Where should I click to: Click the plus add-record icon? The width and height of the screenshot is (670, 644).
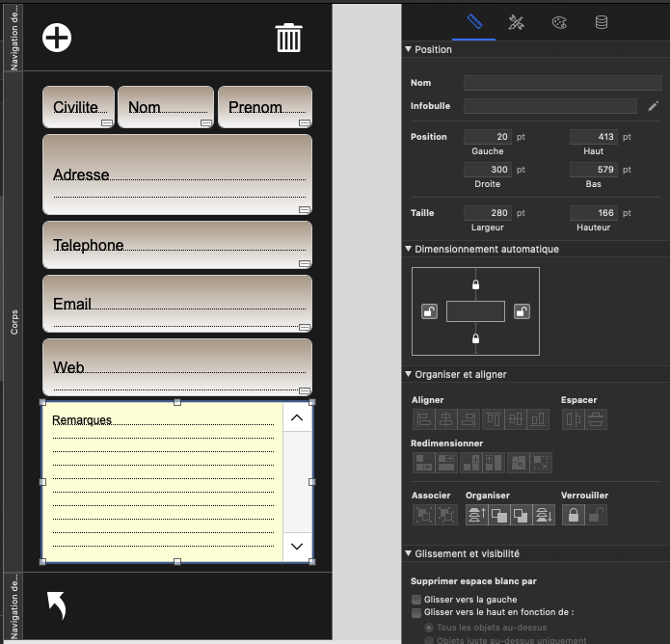pyautogui.click(x=58, y=38)
